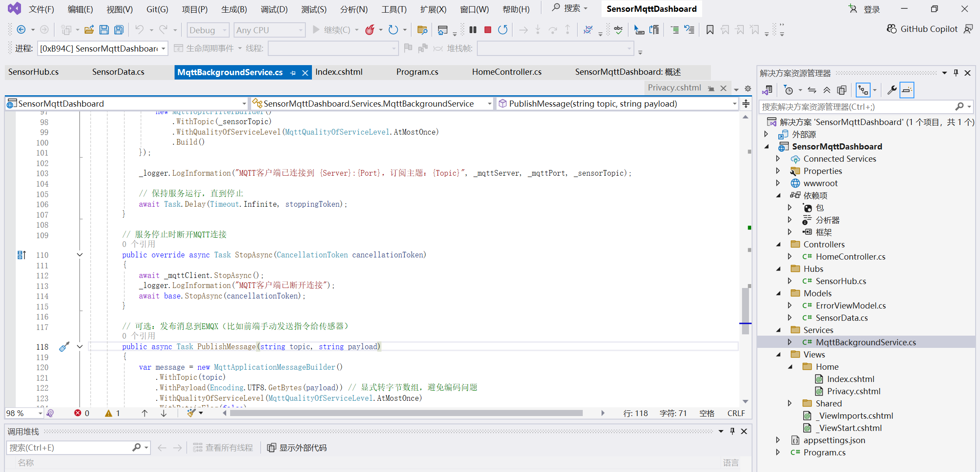Toggle bookmark using the bookmark icon
Screen dimensions: 980x472
pos(710,30)
